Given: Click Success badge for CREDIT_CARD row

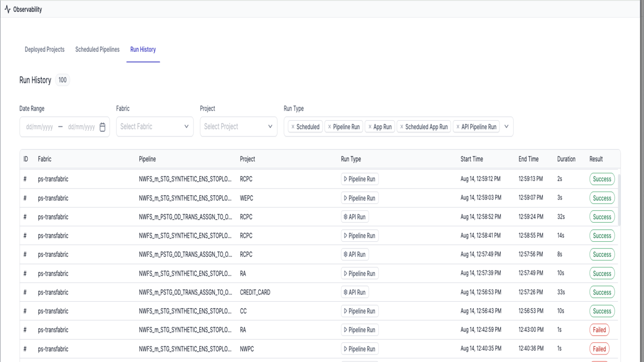Looking at the screenshot, I should (602, 292).
